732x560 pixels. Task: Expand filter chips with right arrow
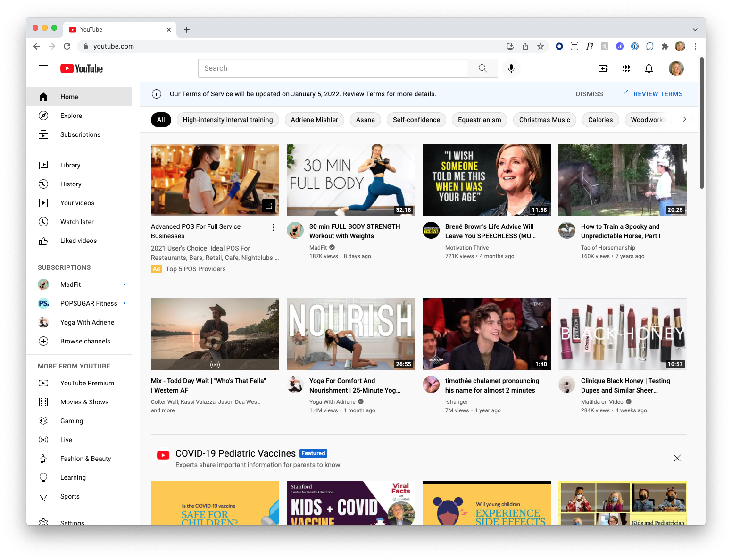click(x=684, y=119)
